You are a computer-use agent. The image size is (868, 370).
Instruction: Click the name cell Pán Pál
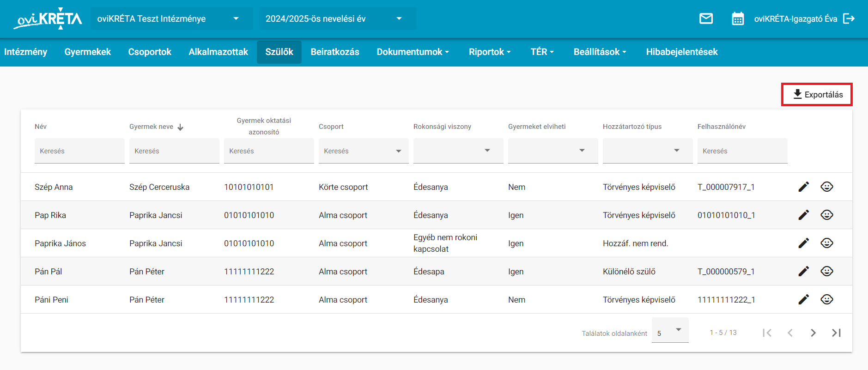(49, 272)
